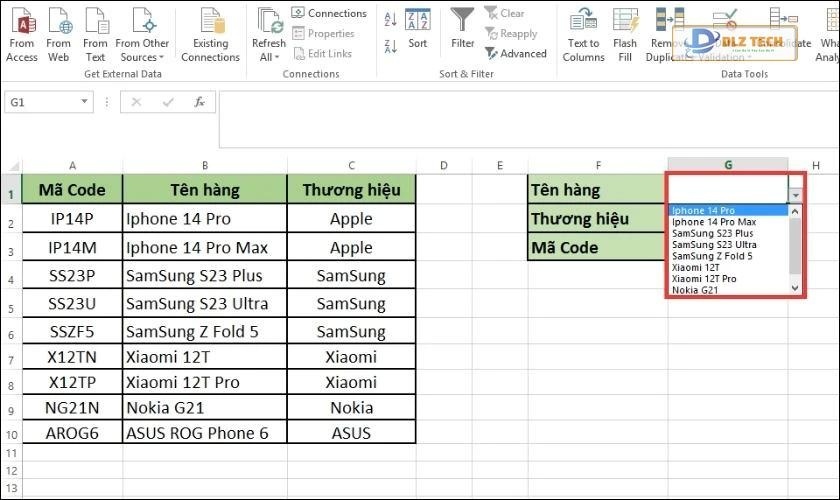Open the Text to Columns tool

point(583,22)
